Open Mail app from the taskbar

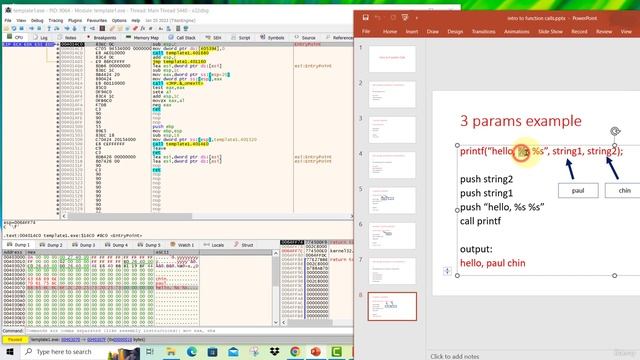pos(233,352)
